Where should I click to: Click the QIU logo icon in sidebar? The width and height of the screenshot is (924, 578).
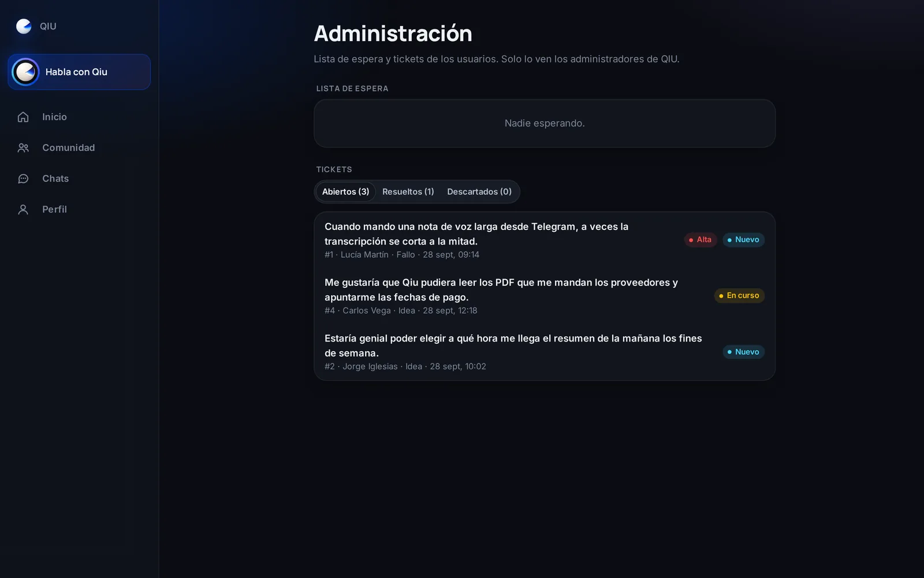point(24,26)
